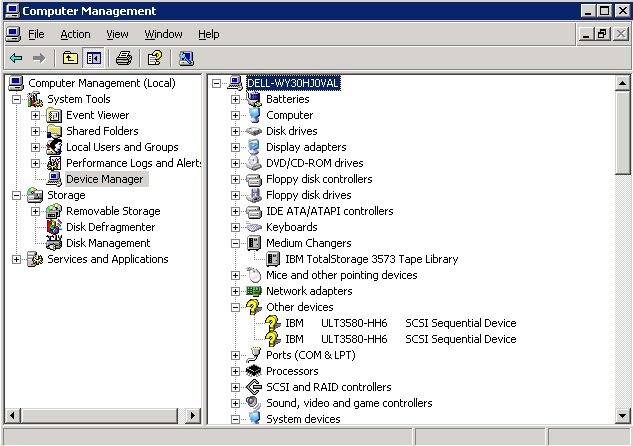Click the IBM TotalStorage 3573 Tape Library device
The width and height of the screenshot is (633, 446).
pyautogui.click(x=371, y=259)
